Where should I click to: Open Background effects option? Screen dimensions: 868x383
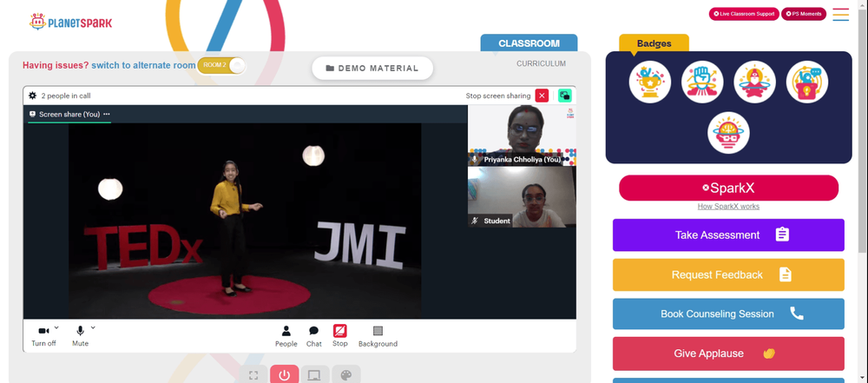[x=378, y=336]
